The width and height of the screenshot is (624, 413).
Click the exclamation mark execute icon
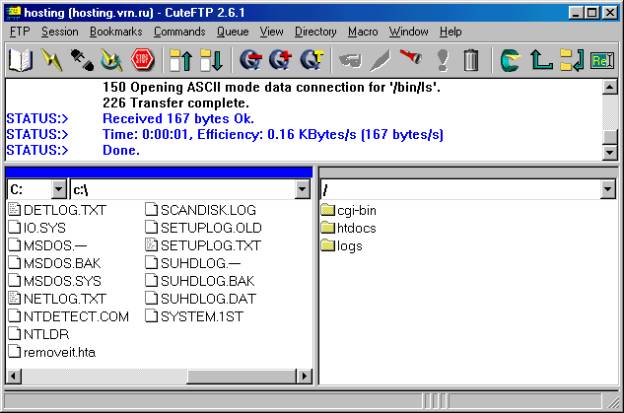pos(443,60)
